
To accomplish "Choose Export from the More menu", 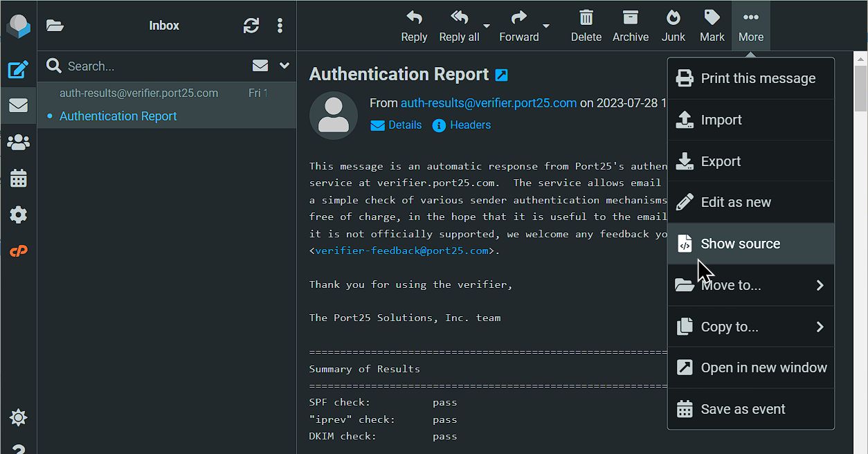I will tap(751, 161).
